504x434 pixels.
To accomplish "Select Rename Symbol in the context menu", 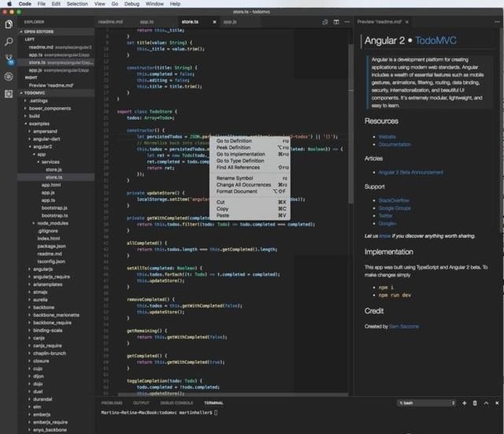I will coord(235,178).
